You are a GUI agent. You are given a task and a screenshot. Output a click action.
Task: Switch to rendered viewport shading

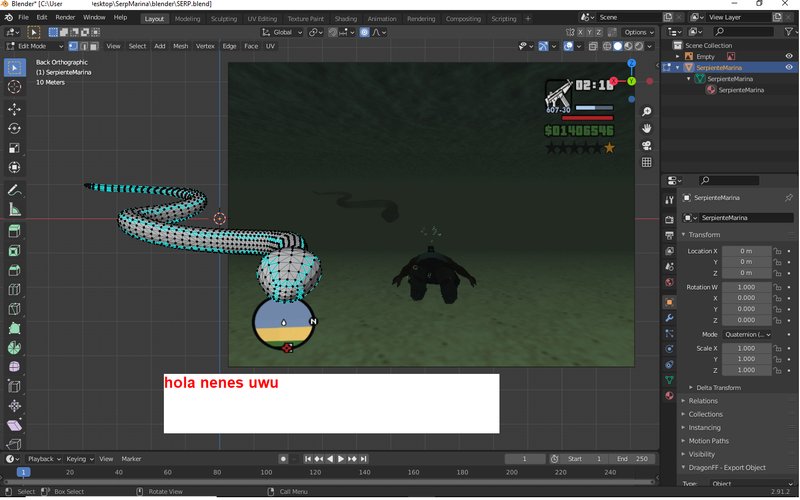[639, 46]
